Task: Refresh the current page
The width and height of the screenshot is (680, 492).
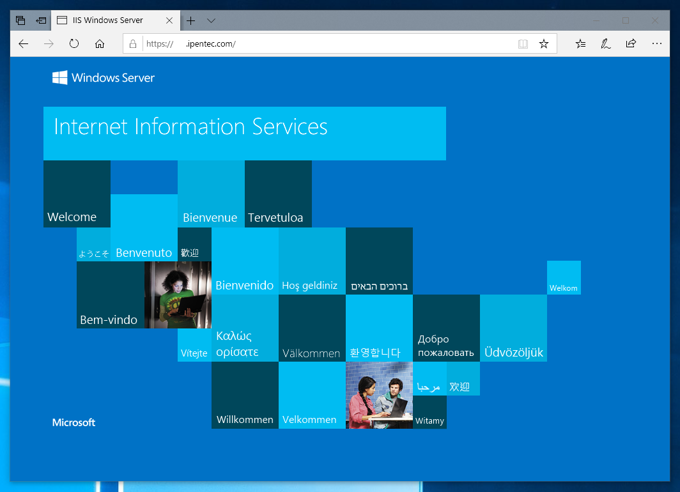Action: point(74,44)
